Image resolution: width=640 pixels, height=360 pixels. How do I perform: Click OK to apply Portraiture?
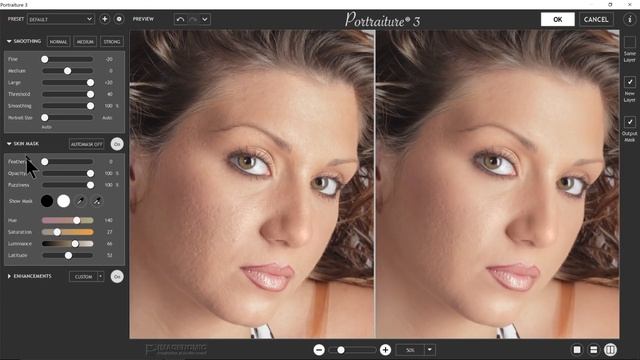(x=558, y=19)
